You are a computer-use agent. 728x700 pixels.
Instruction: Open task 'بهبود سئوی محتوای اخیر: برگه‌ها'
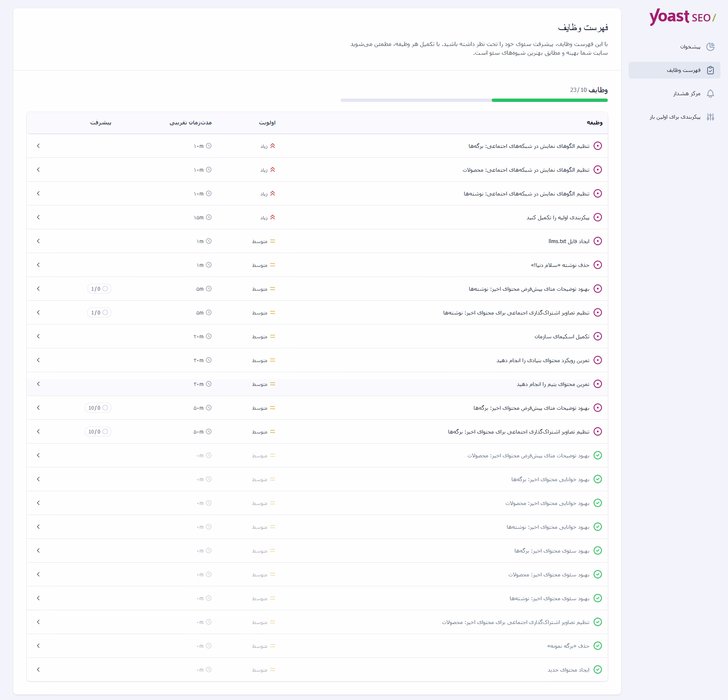tap(552, 550)
